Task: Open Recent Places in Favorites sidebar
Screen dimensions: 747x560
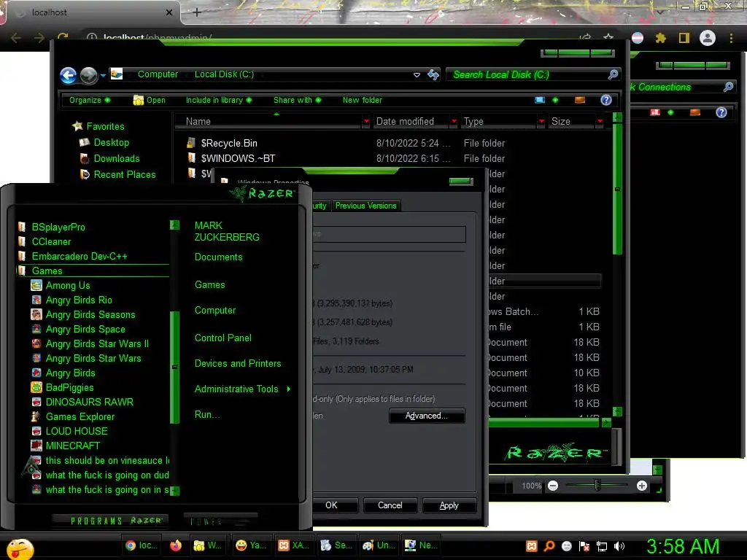Action: tap(117, 175)
